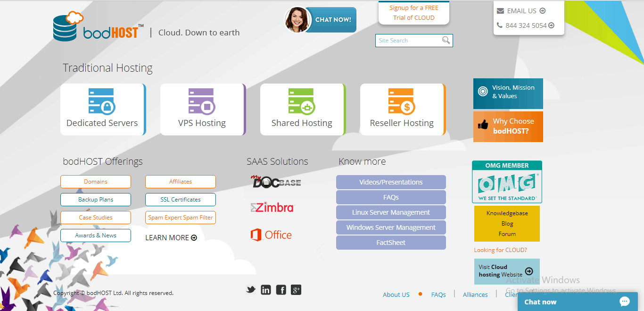Open Vision, Mission & Values tile
Viewport: 644px width, 311px height.
(x=508, y=93)
